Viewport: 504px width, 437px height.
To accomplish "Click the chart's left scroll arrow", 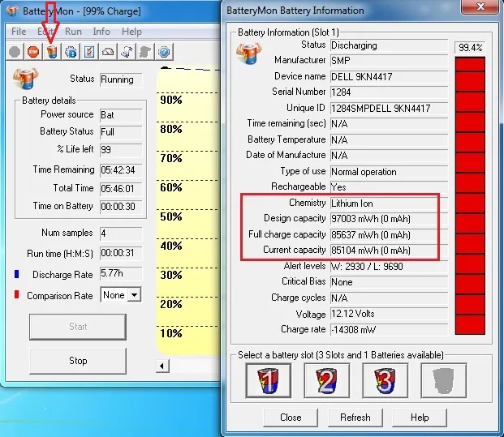I will point(162,366).
